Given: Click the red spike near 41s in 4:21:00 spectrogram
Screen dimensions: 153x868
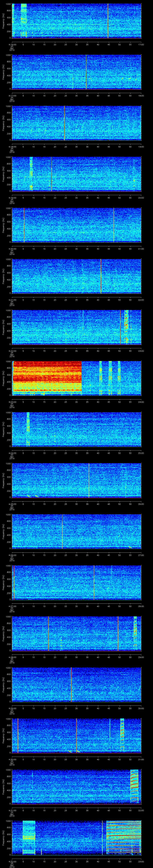Looking at the screenshot, I should [101, 276].
